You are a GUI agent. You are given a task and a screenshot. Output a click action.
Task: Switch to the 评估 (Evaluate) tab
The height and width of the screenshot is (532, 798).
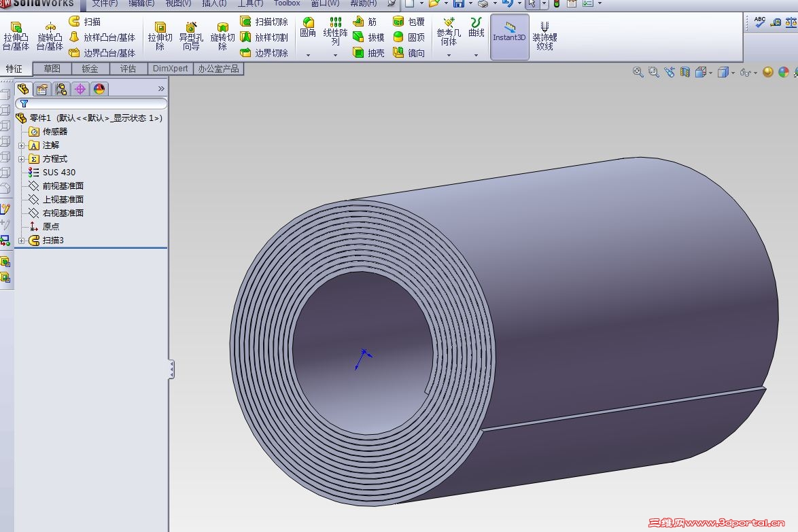click(128, 68)
